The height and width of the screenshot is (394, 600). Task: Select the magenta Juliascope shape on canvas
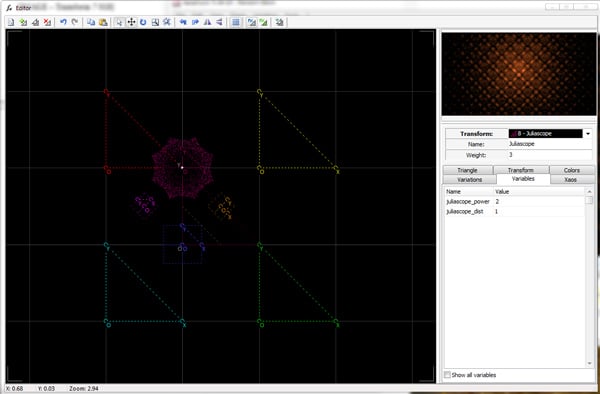[x=182, y=168]
